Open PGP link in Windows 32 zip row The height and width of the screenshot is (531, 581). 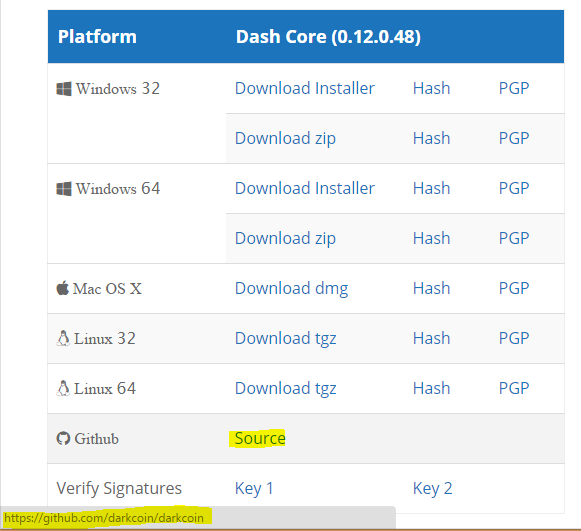tap(514, 139)
